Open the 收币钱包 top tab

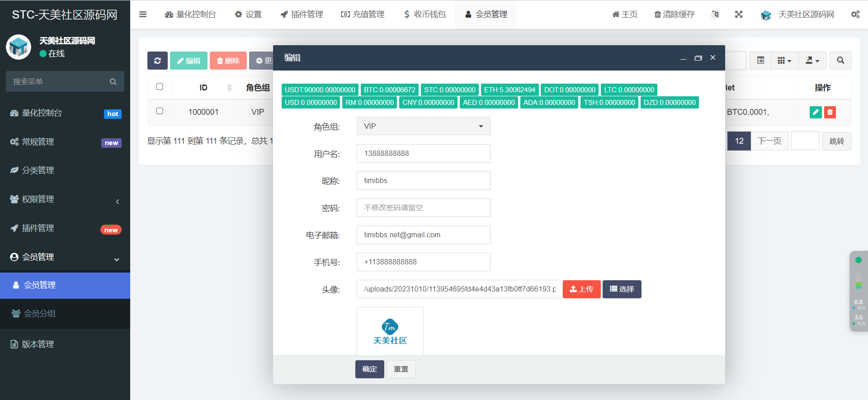pos(425,14)
